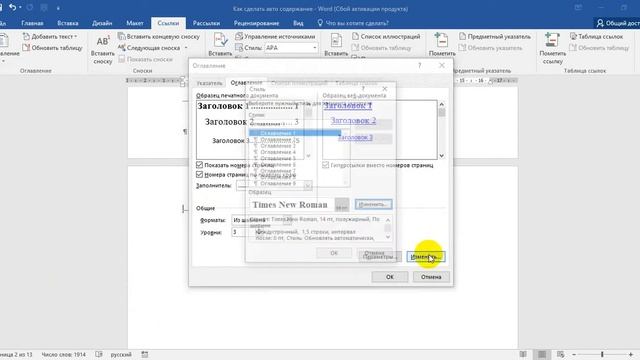Image resolution: width=640 pixels, height=360 pixels.
Task: Open the Заполнитель dropdown
Action: pos(308,186)
